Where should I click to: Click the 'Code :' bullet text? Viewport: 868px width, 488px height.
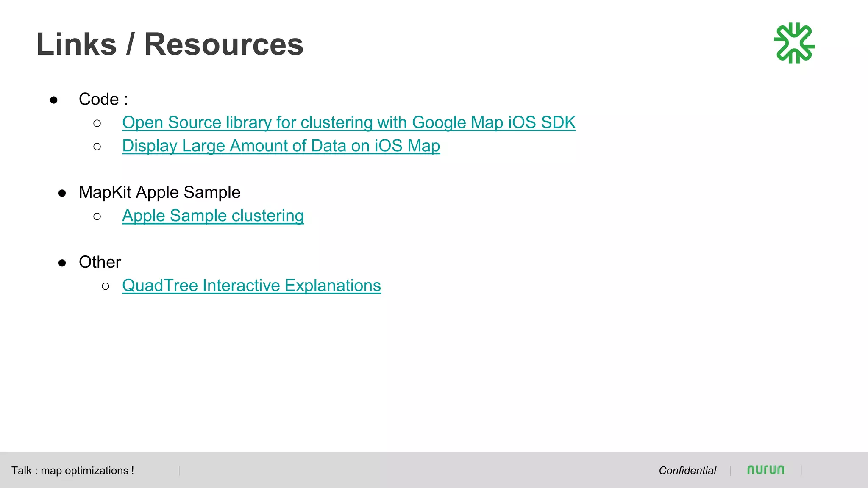coord(103,100)
